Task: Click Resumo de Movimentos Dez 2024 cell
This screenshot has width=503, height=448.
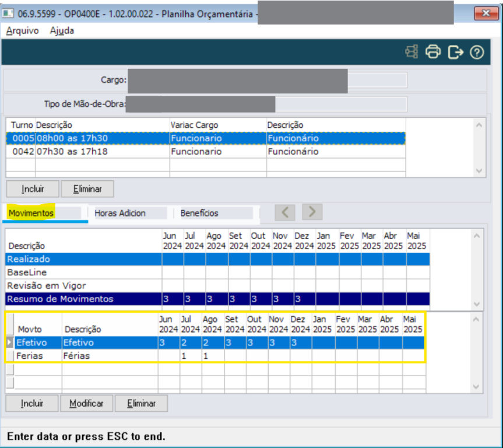Action: pos(304,299)
